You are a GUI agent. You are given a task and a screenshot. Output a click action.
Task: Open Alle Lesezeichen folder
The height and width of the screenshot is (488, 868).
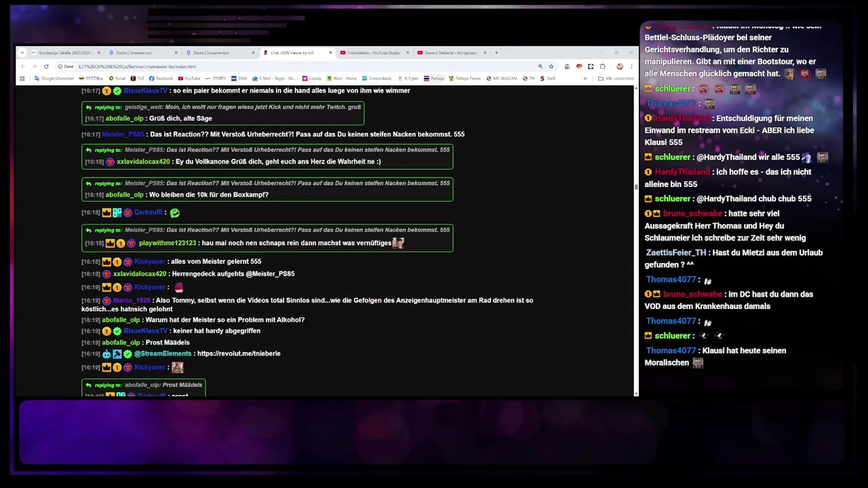click(x=617, y=79)
